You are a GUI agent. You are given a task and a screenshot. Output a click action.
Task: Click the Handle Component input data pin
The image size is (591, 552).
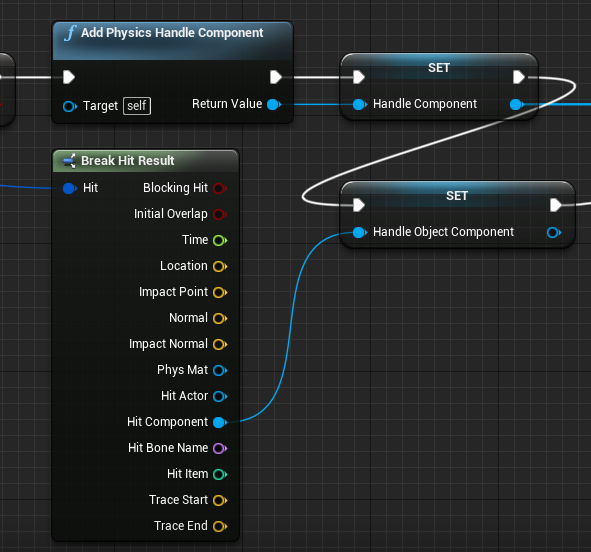(x=360, y=104)
